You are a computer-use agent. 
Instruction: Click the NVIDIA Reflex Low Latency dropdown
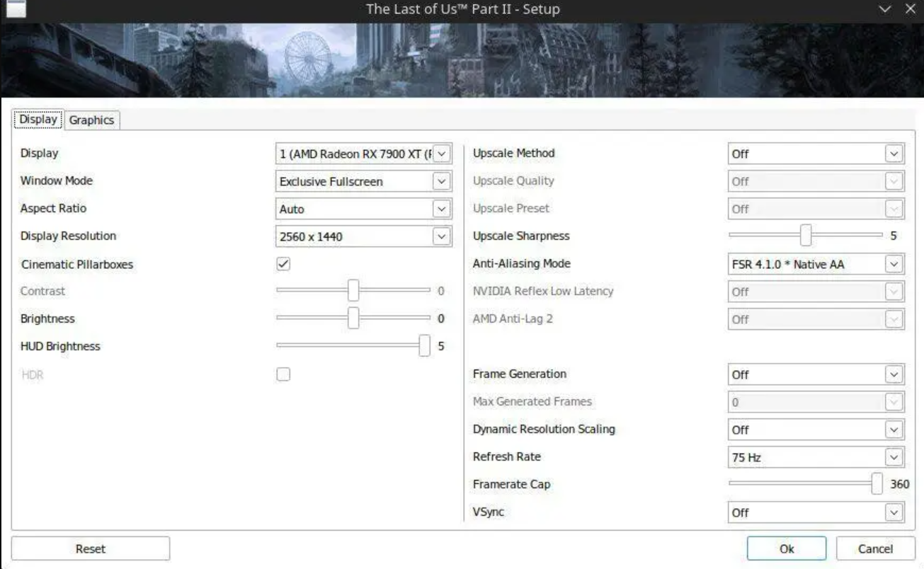pyautogui.click(x=816, y=292)
